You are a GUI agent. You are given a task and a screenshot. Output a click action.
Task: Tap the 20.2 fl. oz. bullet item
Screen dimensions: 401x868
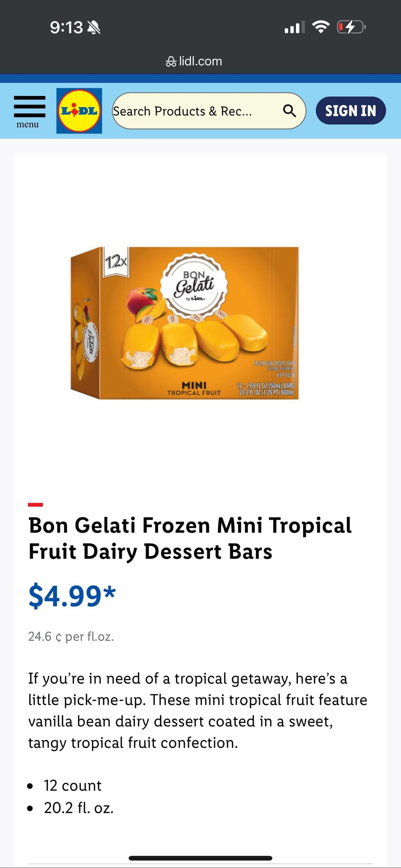pyautogui.click(x=79, y=808)
